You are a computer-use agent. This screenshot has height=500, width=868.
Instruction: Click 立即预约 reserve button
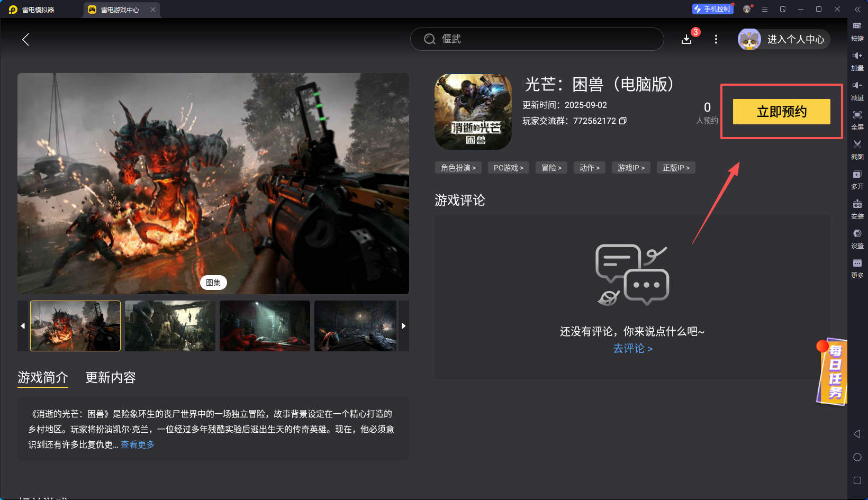782,112
